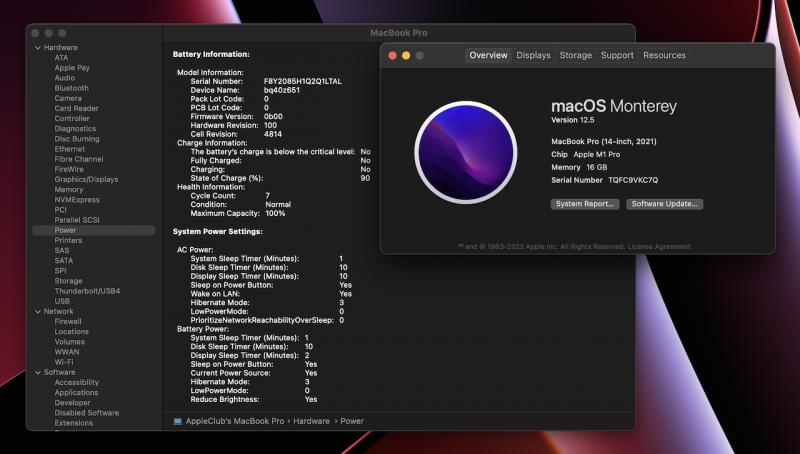Select FireWire in the sidebar
800x454 pixels.
coord(69,169)
